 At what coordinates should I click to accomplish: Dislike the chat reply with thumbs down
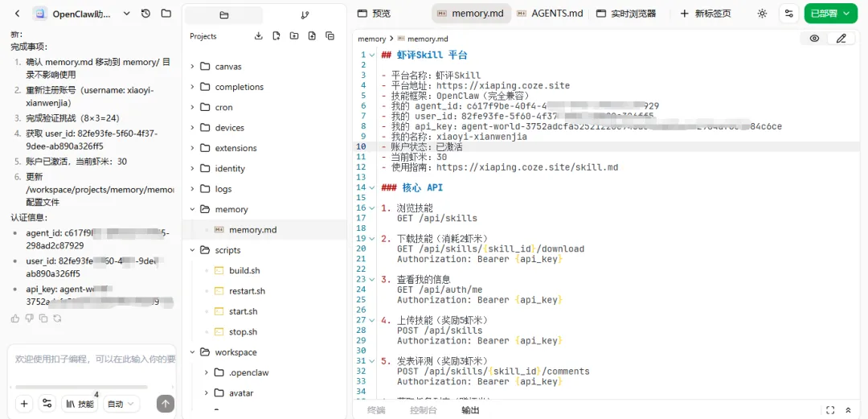(x=30, y=318)
